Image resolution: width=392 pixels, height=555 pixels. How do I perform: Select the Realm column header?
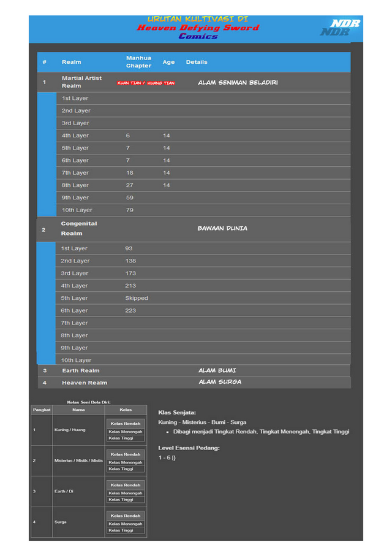[x=71, y=62]
